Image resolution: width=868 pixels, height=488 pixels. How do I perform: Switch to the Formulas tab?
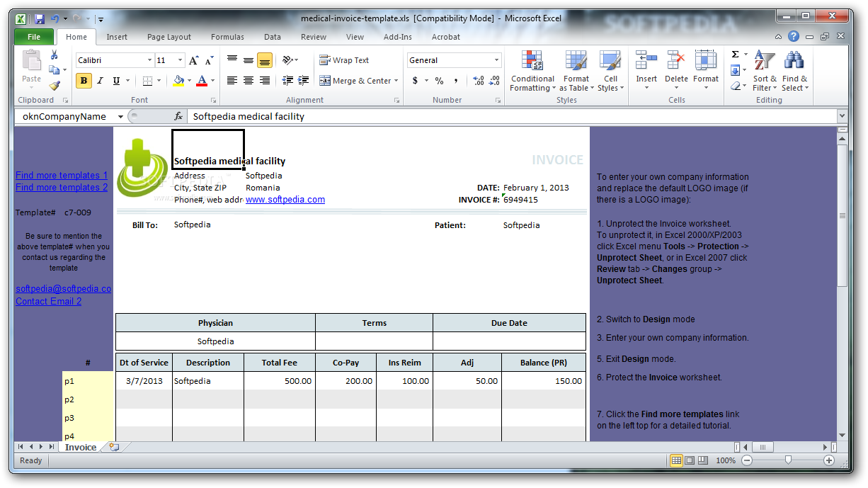point(227,37)
